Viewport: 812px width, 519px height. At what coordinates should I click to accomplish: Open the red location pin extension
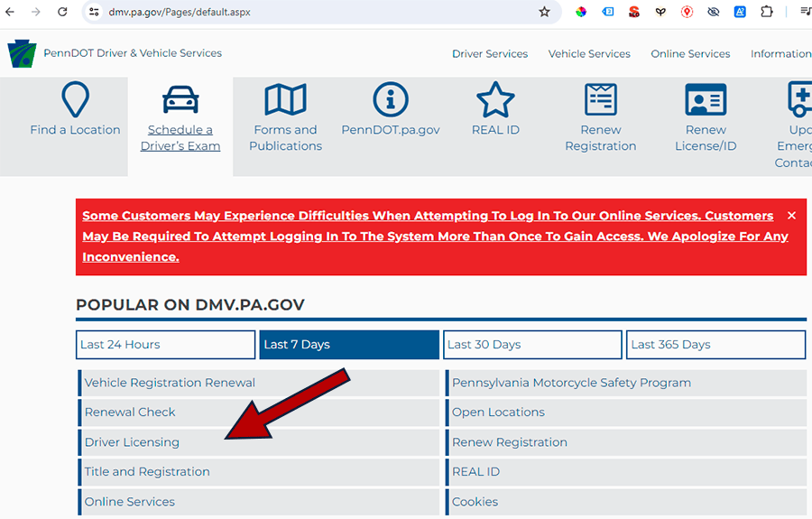[687, 12]
